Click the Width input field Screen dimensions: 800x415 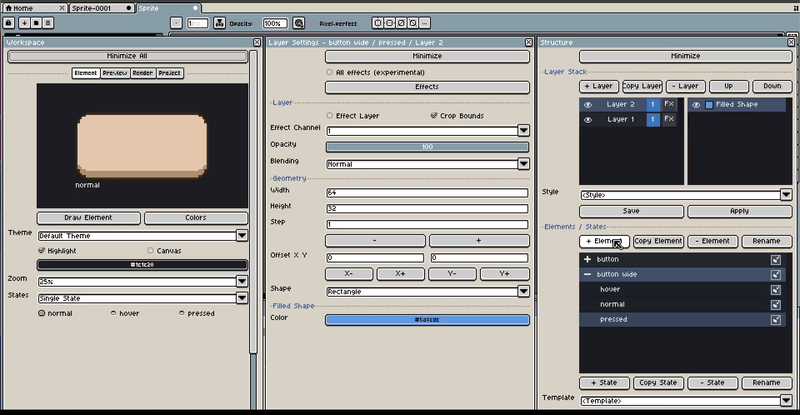[427, 192]
